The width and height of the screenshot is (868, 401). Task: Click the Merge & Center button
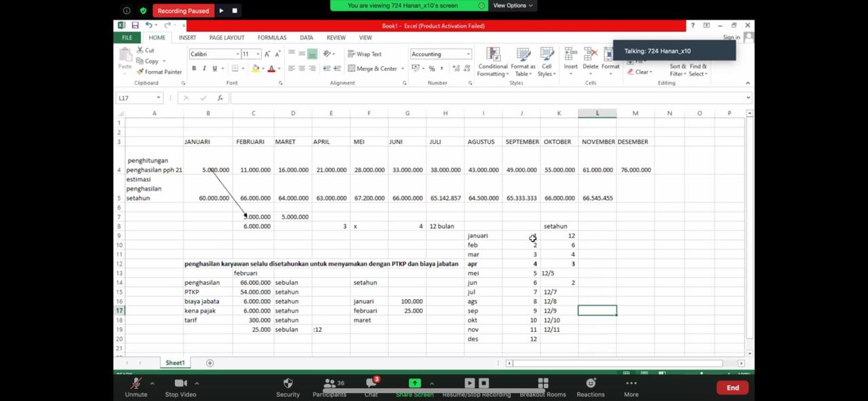pos(372,69)
